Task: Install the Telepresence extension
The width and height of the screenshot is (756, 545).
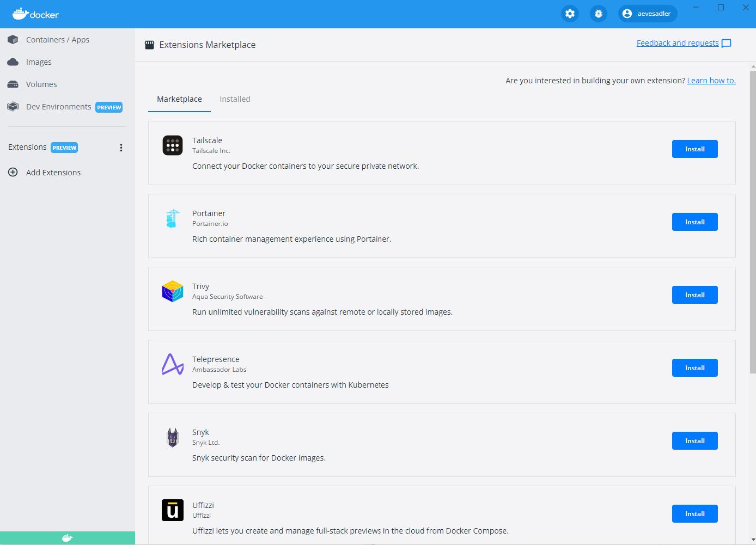Action: point(694,368)
